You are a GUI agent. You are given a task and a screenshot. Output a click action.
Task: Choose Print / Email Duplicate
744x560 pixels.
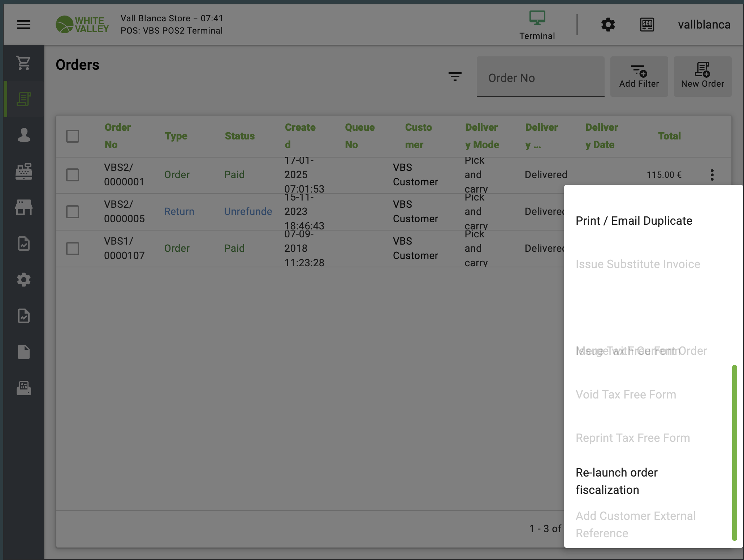(x=634, y=221)
